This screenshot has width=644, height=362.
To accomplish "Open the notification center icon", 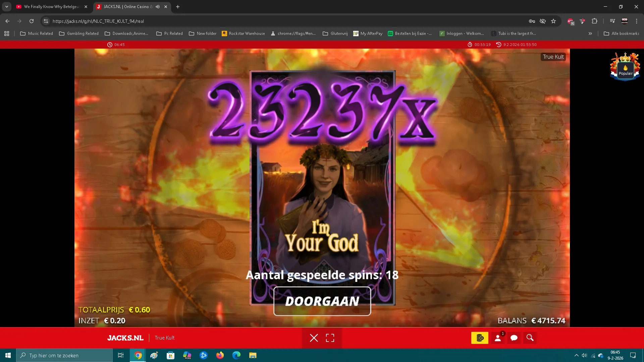I will pyautogui.click(x=633, y=355).
